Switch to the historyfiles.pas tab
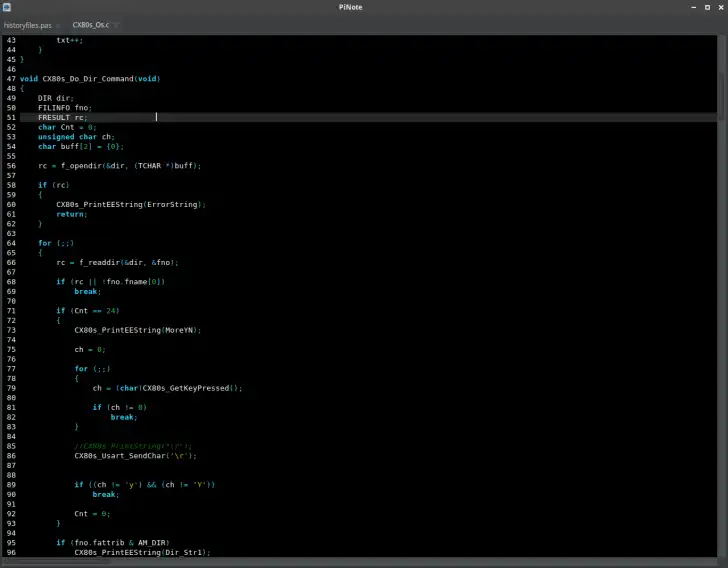The image size is (728, 568). click(x=26, y=25)
